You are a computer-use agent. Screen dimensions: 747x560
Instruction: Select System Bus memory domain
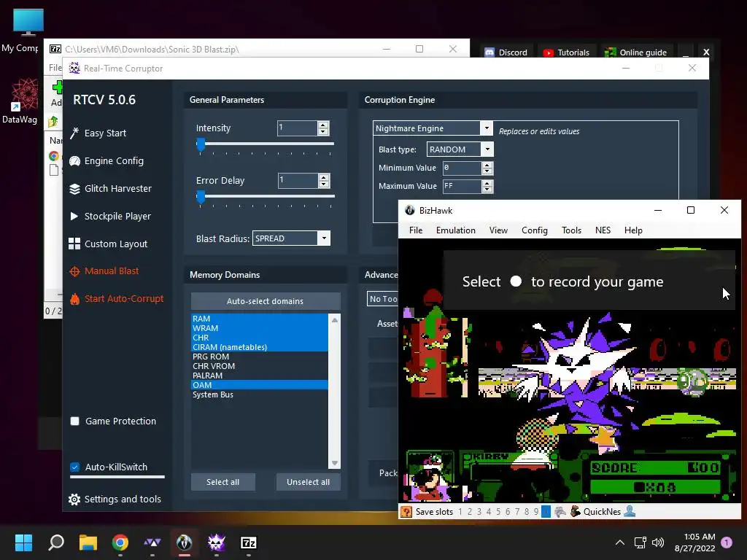259,394
